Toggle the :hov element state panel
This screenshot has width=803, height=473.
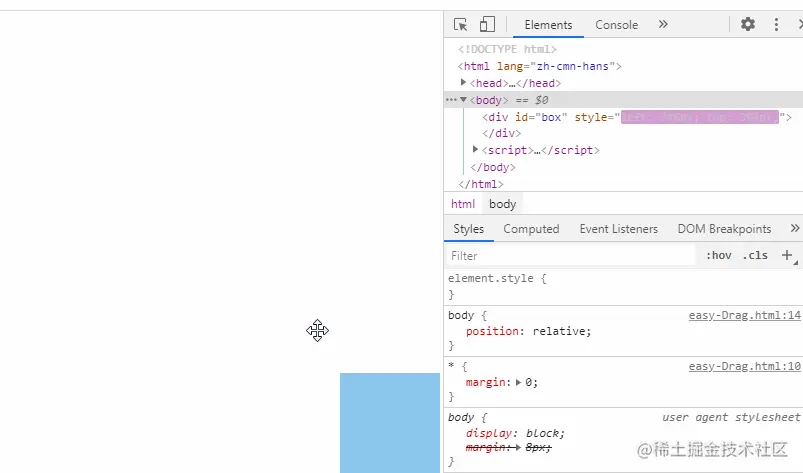pos(719,255)
